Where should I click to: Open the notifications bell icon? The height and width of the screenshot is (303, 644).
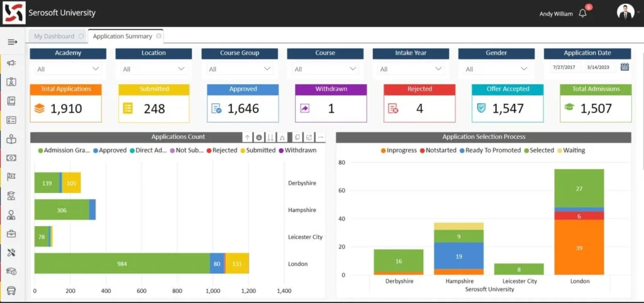(x=582, y=13)
